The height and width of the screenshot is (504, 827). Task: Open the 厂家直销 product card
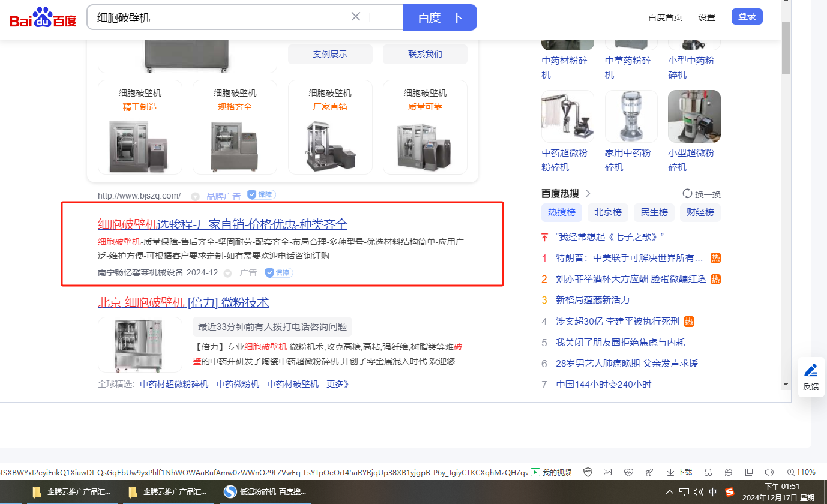(330, 127)
